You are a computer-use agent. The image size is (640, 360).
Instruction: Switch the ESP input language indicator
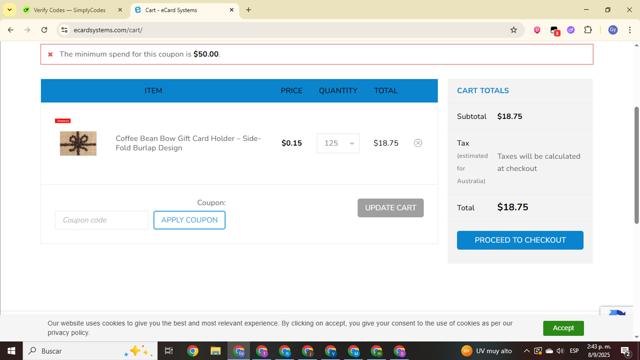pos(574,351)
